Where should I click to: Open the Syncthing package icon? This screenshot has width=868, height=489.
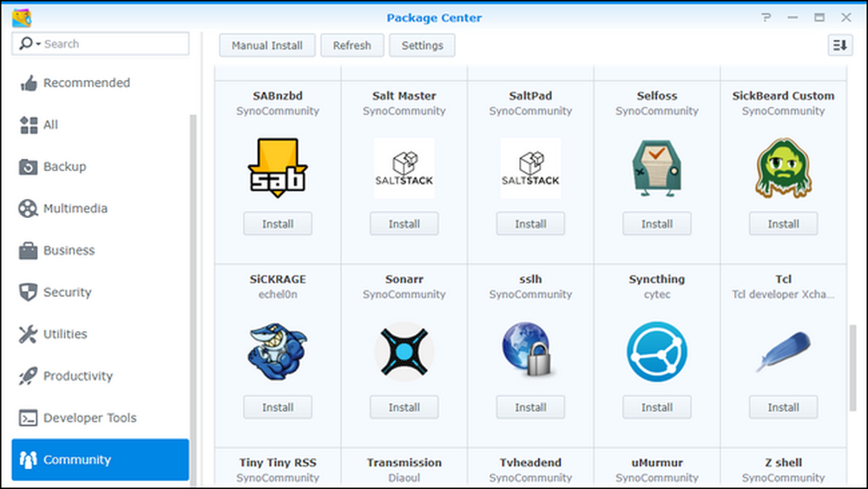coord(656,351)
